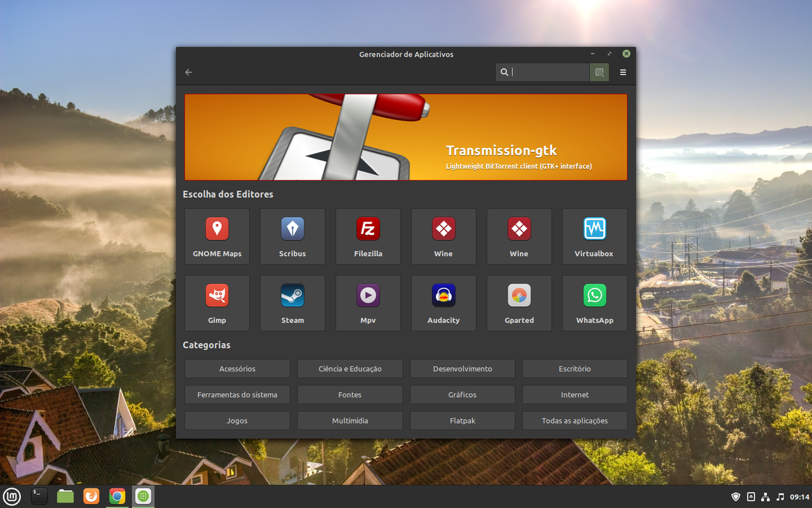Go back with the left arrow button
The image size is (812, 508).
[x=188, y=72]
